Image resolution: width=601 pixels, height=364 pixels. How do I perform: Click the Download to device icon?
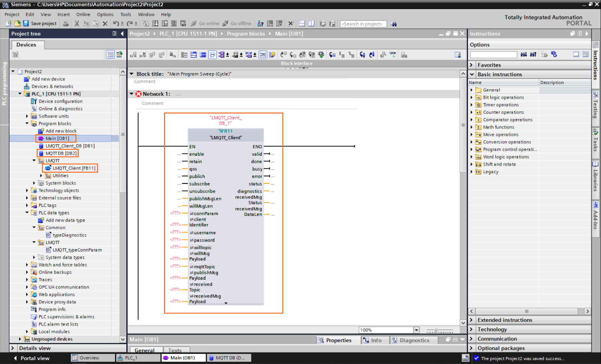pyautogui.click(x=155, y=23)
